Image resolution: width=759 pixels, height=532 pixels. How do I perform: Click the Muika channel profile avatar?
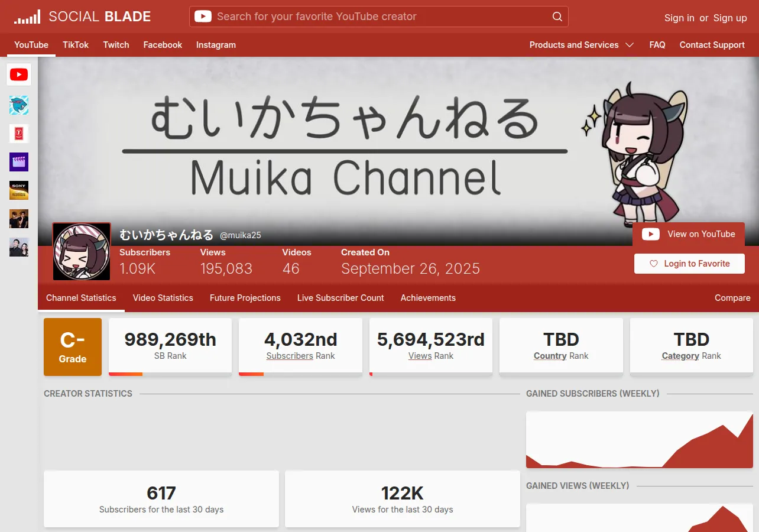82,251
